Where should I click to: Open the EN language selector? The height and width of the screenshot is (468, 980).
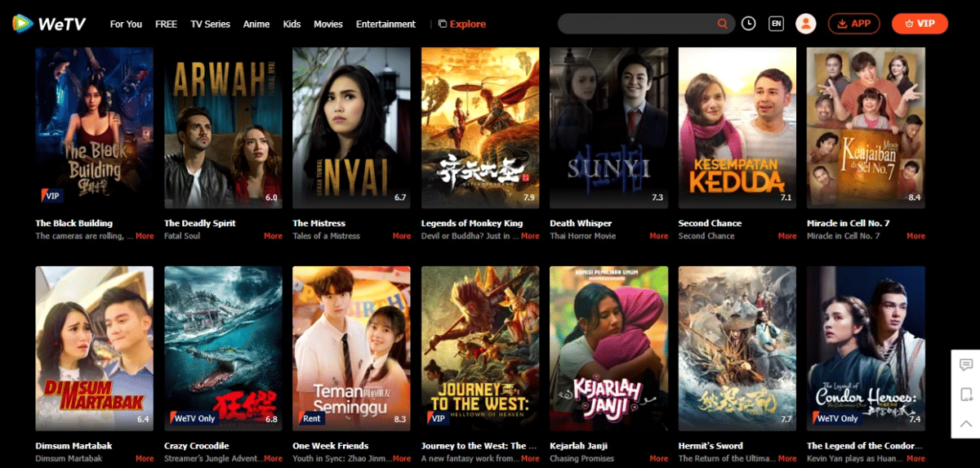[x=776, y=24]
